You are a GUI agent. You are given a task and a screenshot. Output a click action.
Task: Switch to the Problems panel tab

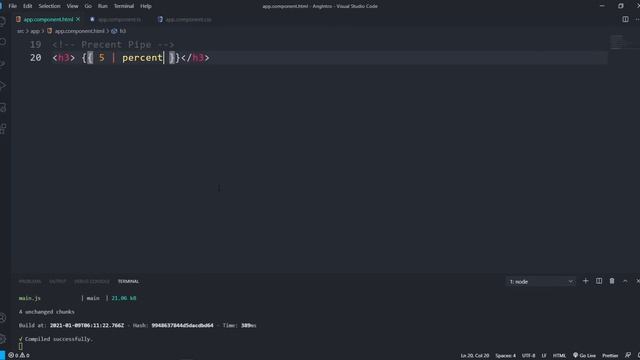tap(30, 282)
